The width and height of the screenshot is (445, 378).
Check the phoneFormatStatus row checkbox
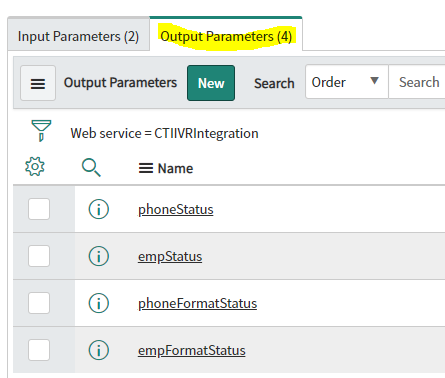tap(39, 303)
